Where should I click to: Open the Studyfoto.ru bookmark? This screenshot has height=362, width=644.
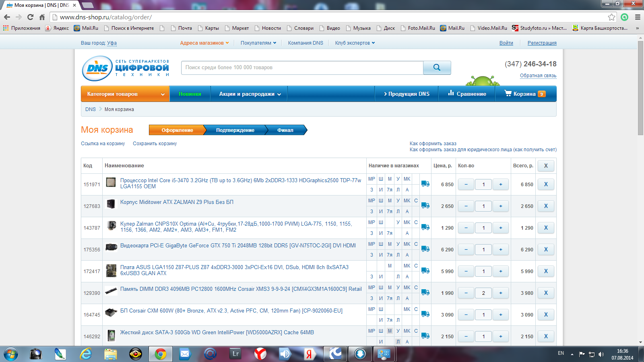coord(539,28)
